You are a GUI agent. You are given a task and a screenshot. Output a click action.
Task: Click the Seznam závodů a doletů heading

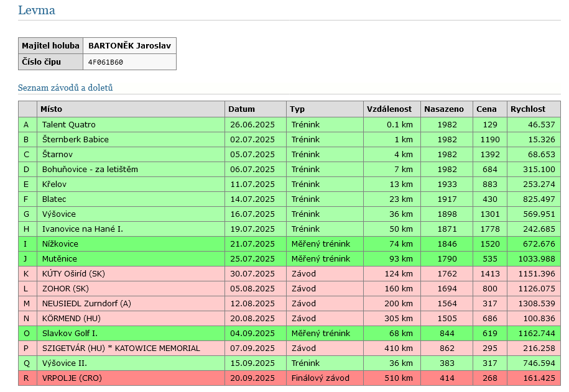tap(65, 88)
